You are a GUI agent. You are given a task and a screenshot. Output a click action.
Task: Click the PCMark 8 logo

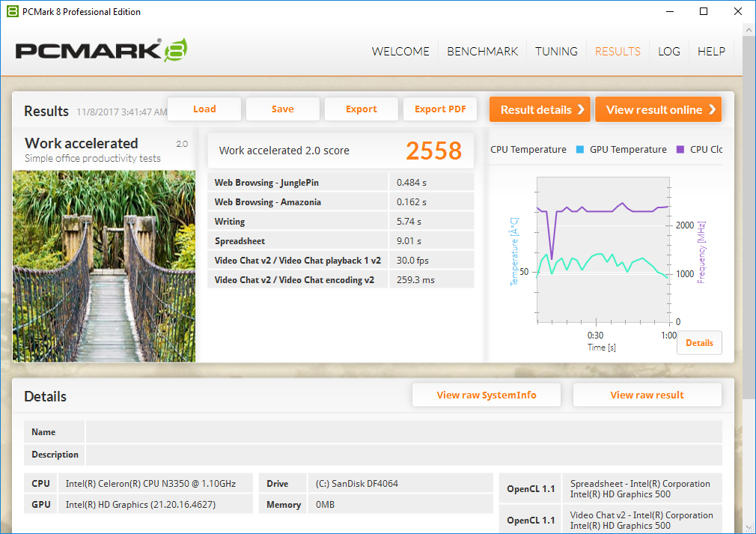click(101, 49)
